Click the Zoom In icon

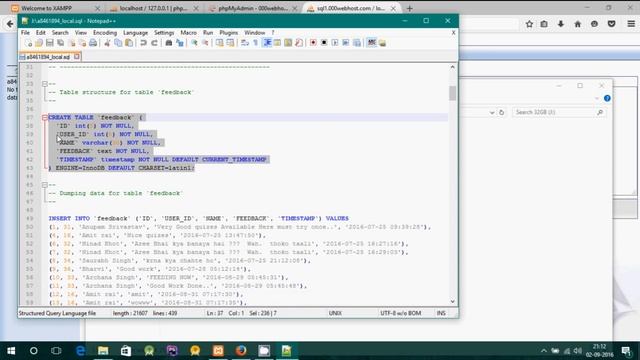(x=194, y=43)
